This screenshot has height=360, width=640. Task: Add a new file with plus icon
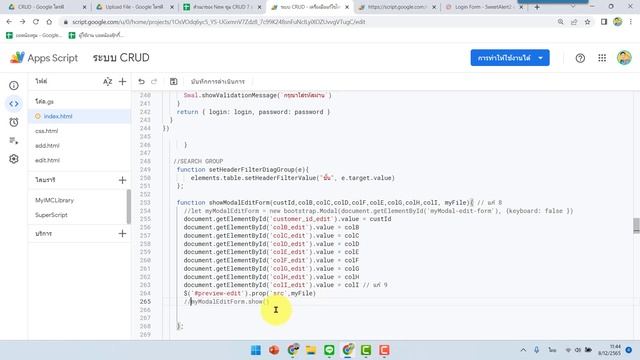coord(122,82)
